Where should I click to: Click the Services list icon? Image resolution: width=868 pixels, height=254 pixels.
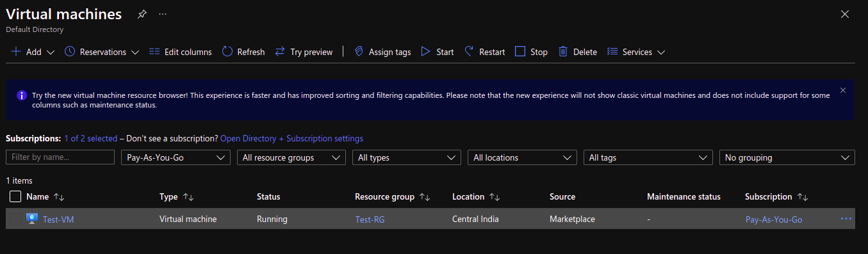click(612, 52)
